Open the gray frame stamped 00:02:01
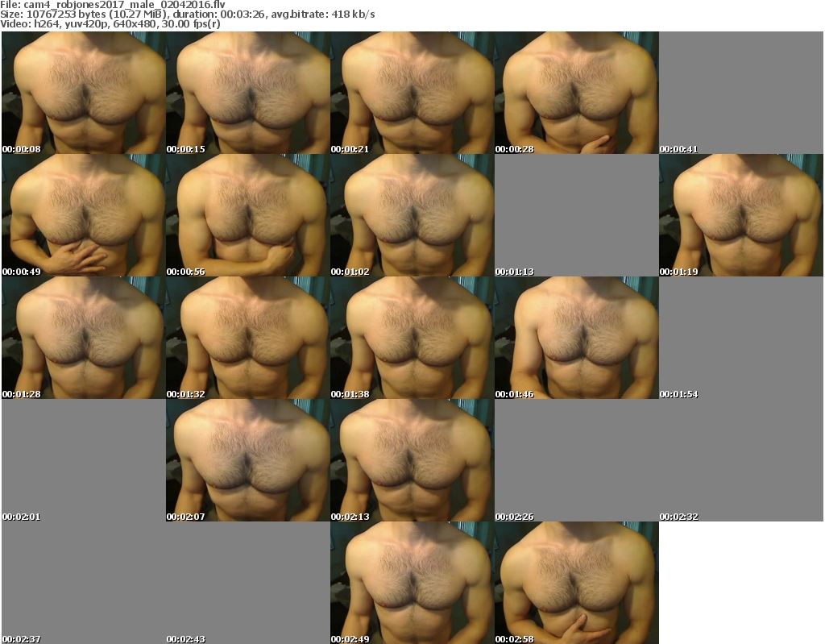The width and height of the screenshot is (825, 644). pyautogui.click(x=84, y=460)
